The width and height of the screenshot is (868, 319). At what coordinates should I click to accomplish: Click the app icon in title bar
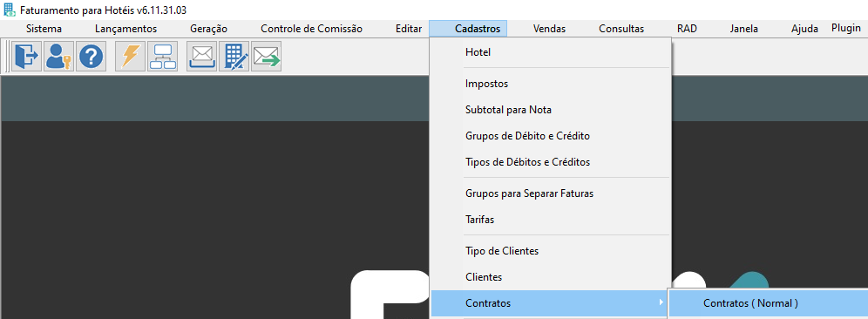10,10
